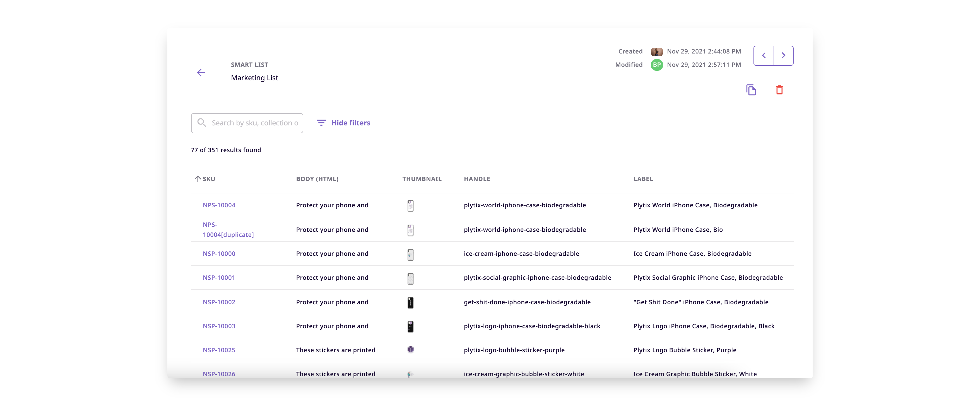This screenshot has width=980, height=406.
Task: Click body text in NSP-10000 row
Action: point(332,254)
